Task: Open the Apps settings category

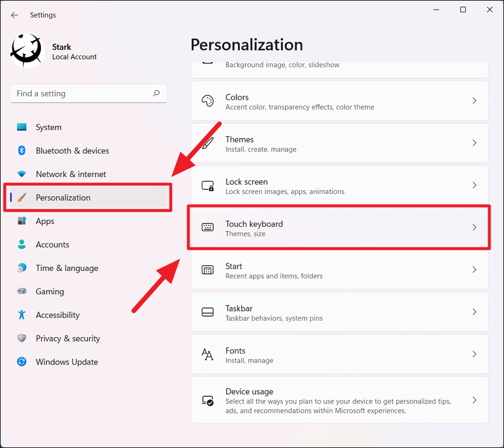Action: coord(89,221)
